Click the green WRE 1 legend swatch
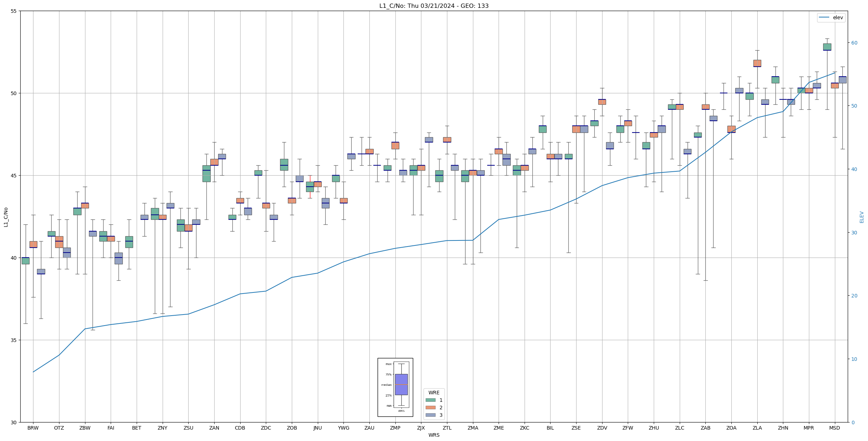868x441 pixels. (430, 400)
